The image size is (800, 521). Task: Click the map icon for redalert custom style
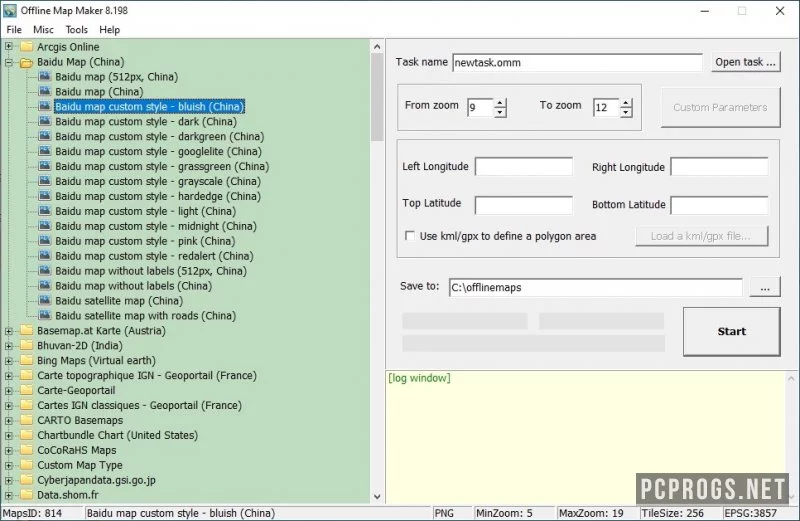[x=45, y=256]
